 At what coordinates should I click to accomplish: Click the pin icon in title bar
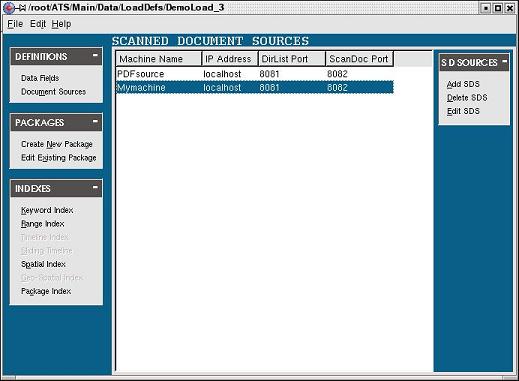tap(21, 8)
